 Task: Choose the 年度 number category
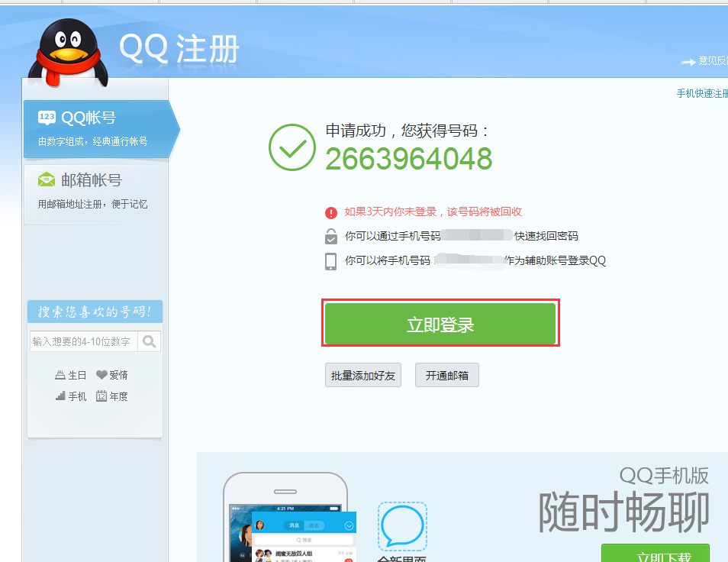[112, 396]
